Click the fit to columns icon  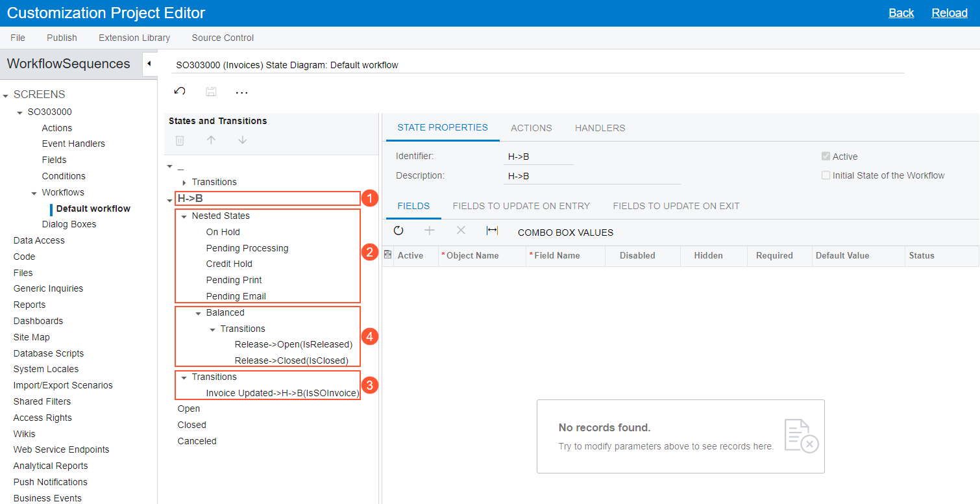492,231
